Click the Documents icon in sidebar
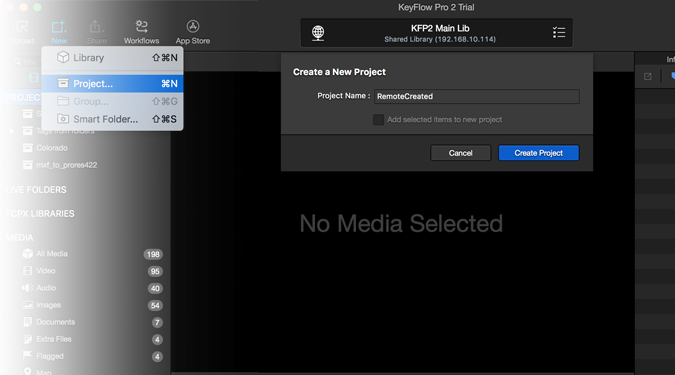This screenshot has height=375, width=675. [x=28, y=322]
